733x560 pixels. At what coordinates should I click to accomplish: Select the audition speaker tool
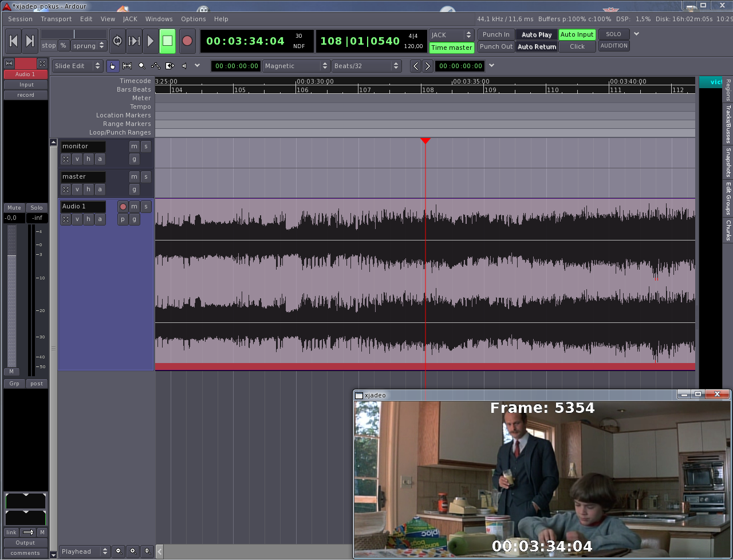click(x=184, y=66)
